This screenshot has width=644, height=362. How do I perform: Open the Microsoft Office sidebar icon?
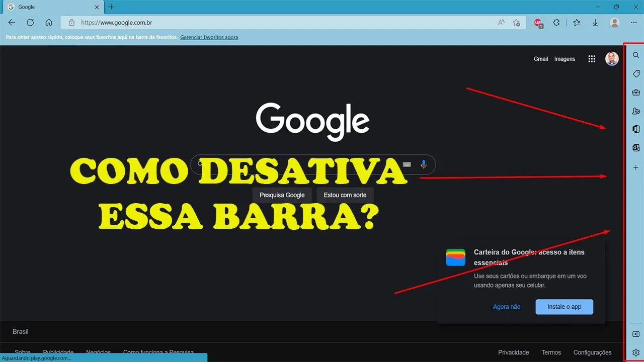[x=636, y=130]
